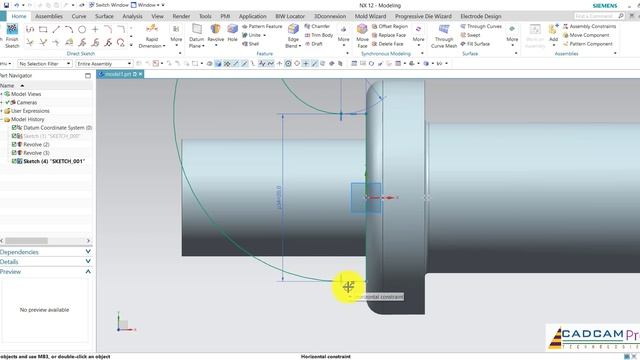
Task: Select the Line sketch tool
Action: (56, 29)
